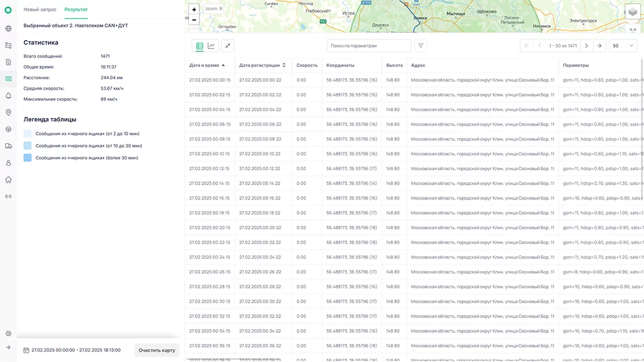Click the search by parameters field
Viewport: 644px width, 362px height.
pos(369,46)
